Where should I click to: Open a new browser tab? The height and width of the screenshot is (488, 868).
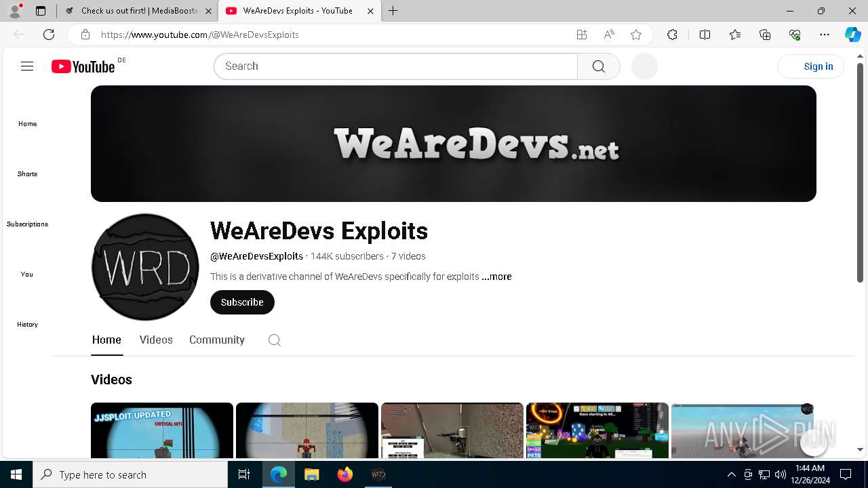pyautogui.click(x=393, y=11)
